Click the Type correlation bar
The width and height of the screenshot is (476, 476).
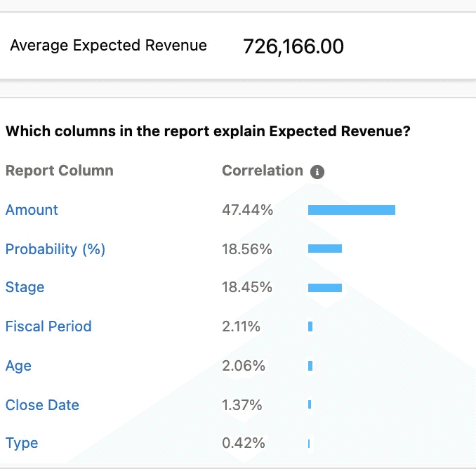tap(309, 444)
